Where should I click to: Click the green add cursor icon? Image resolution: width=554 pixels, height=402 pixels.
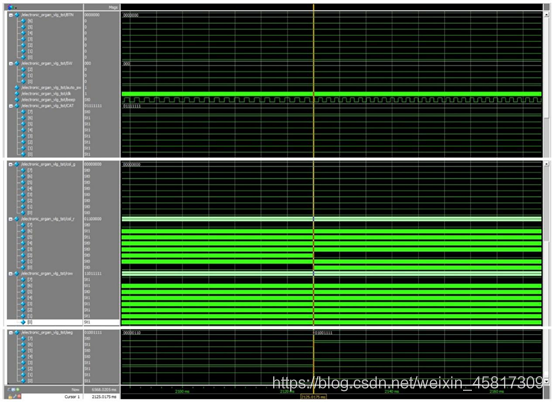18,390
